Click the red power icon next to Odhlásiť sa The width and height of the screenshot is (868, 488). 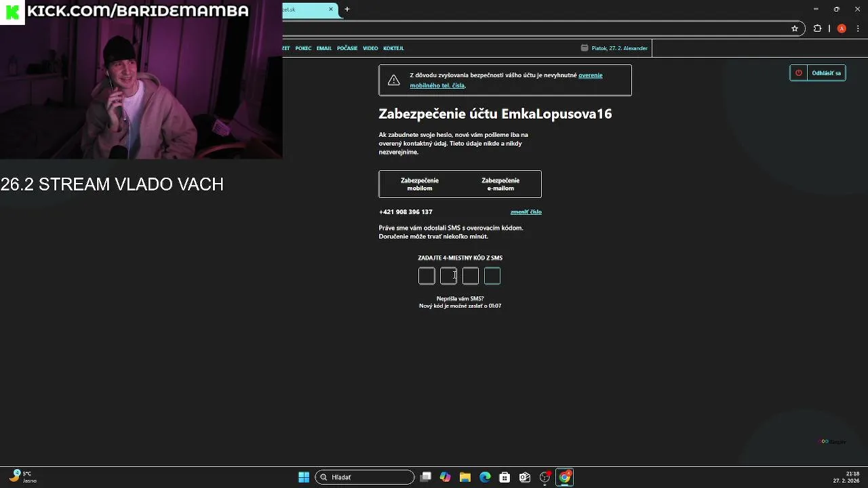coord(799,73)
